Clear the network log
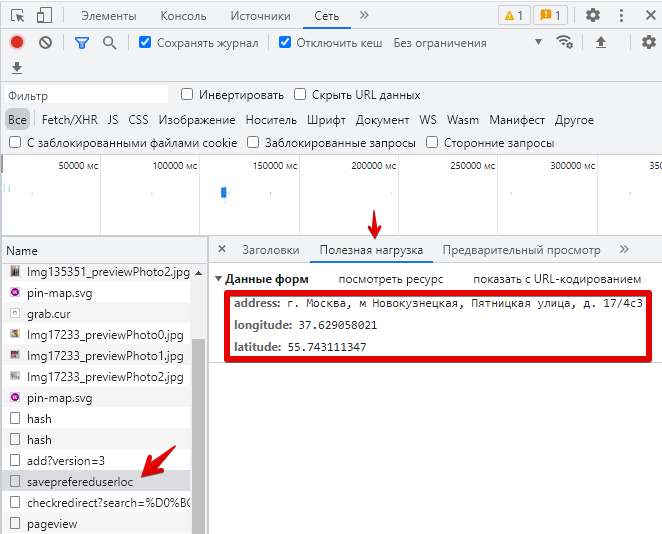The image size is (662, 534). tap(46, 42)
